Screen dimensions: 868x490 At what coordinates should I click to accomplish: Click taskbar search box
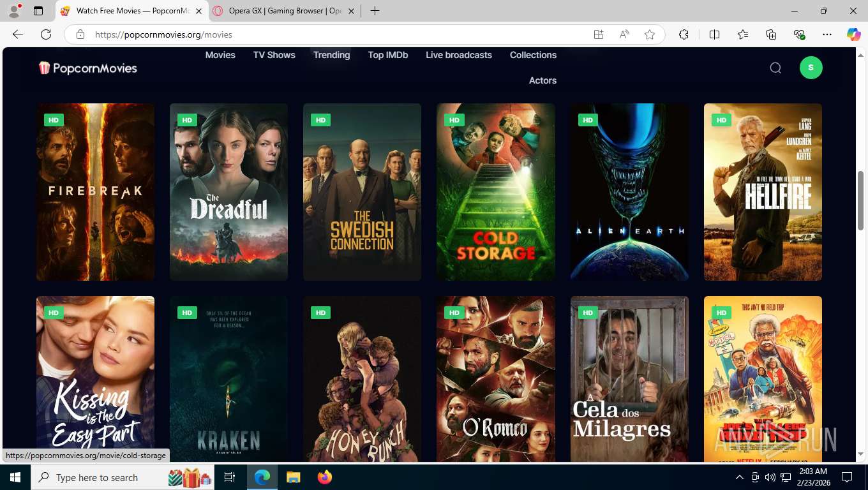point(123,477)
